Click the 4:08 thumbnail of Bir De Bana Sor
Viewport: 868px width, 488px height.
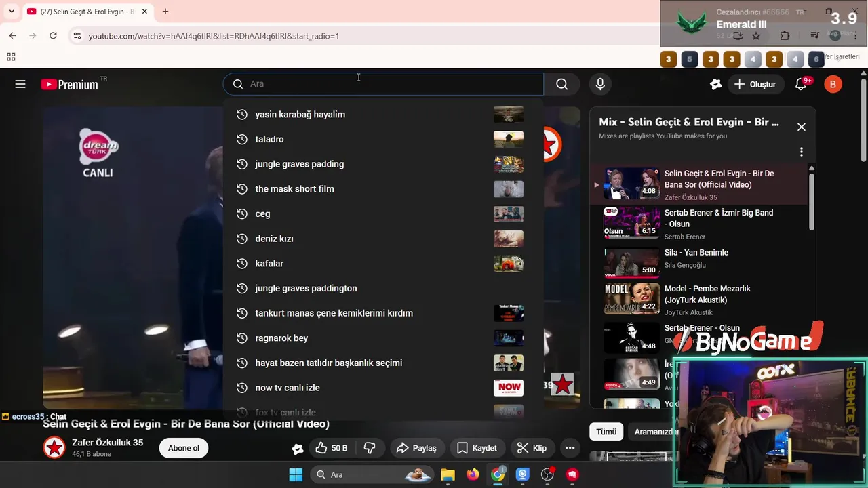pyautogui.click(x=631, y=184)
